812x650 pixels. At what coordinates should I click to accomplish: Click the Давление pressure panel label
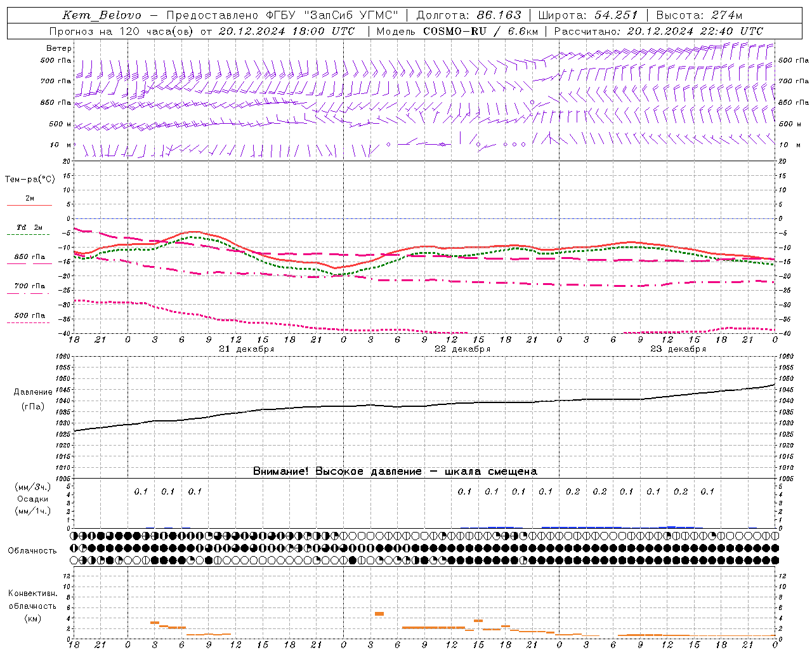click(x=33, y=392)
